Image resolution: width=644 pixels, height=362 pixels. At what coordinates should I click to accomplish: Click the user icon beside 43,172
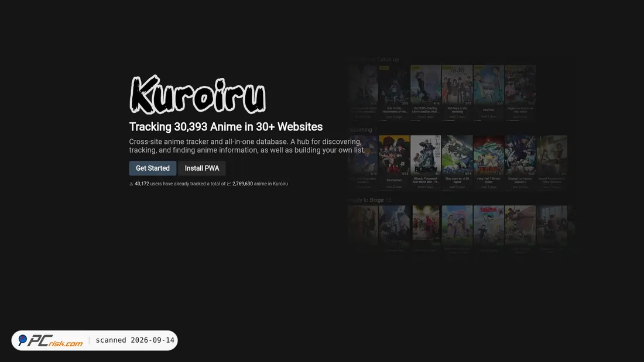tap(131, 184)
